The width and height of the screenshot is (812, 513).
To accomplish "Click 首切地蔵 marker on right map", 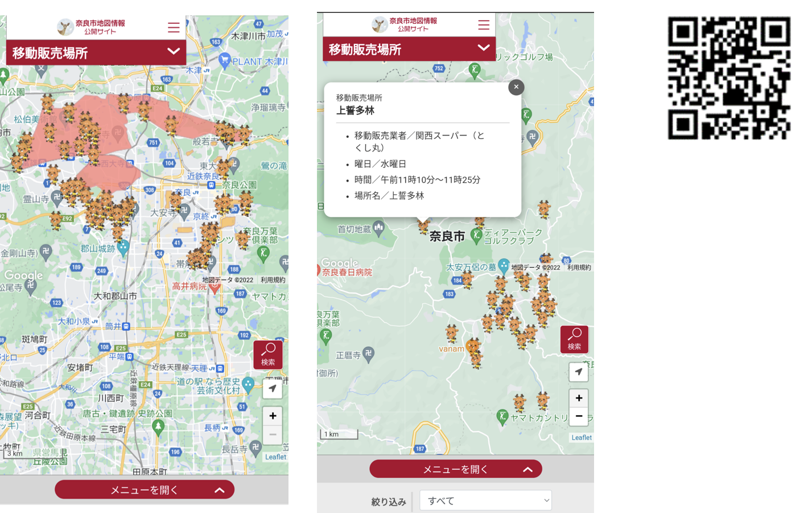I will click(x=378, y=229).
